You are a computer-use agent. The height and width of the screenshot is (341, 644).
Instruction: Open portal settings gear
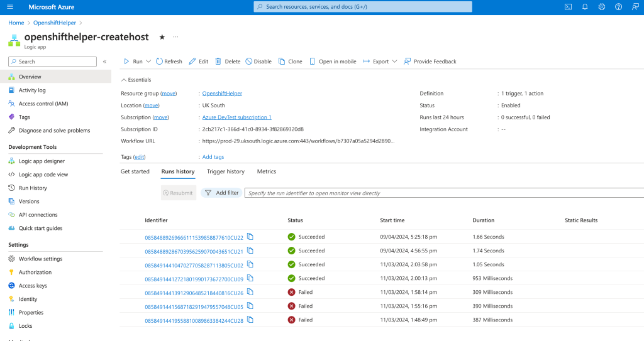point(602,7)
